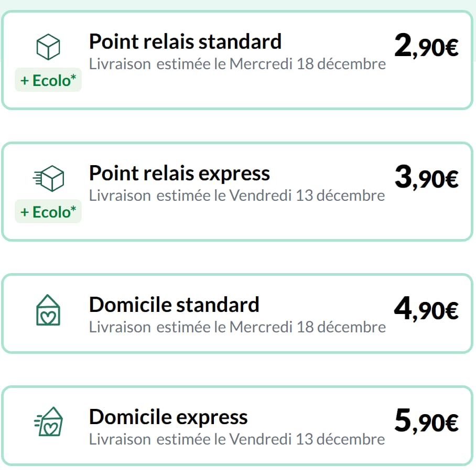Click the 2,90€ price
476x476 pixels.
pyautogui.click(x=426, y=47)
